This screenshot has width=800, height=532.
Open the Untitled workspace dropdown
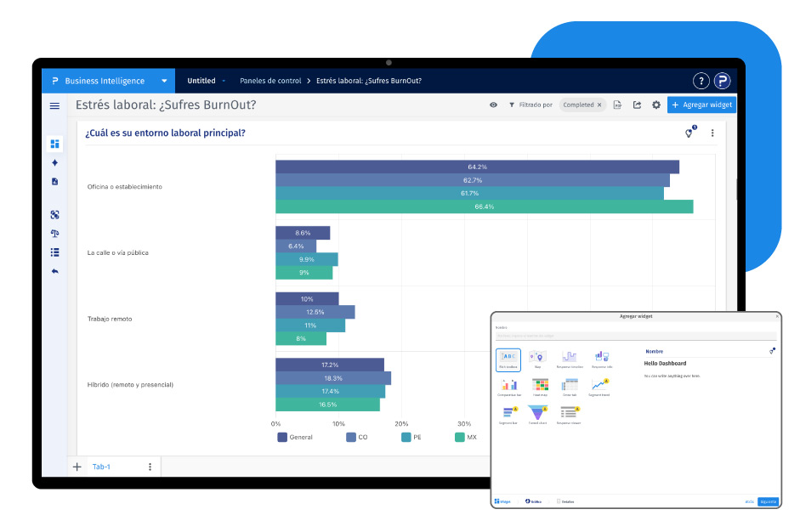point(206,81)
